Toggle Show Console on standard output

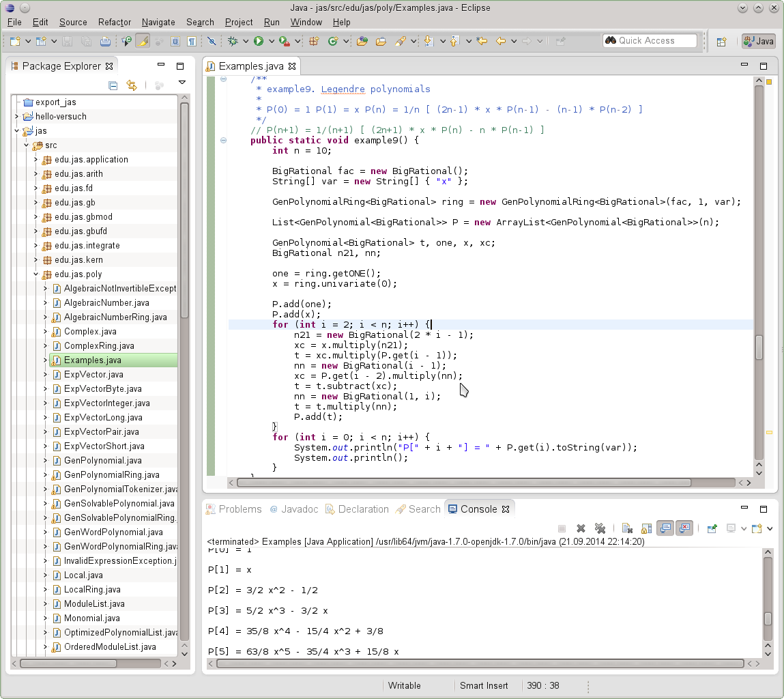(665, 528)
